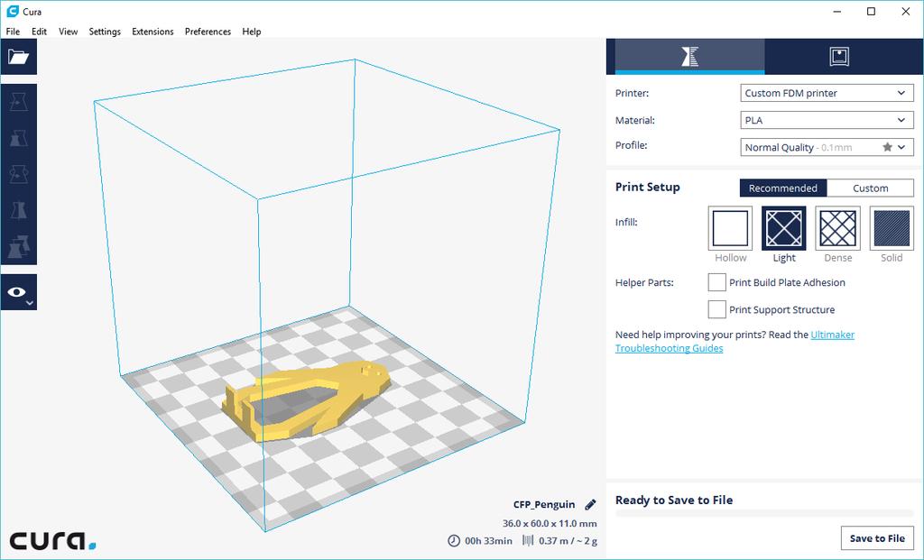Screen dimensions: 924x560
Task: Open the File menu
Action: (x=13, y=32)
